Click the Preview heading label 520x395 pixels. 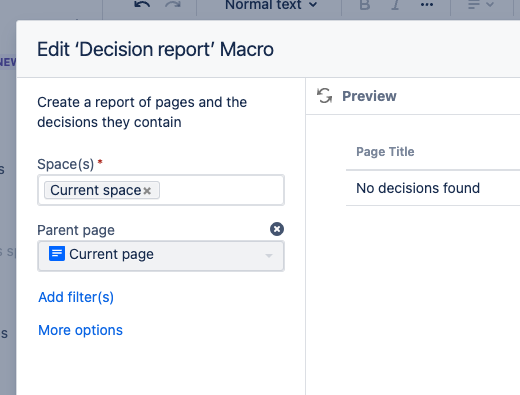click(369, 96)
